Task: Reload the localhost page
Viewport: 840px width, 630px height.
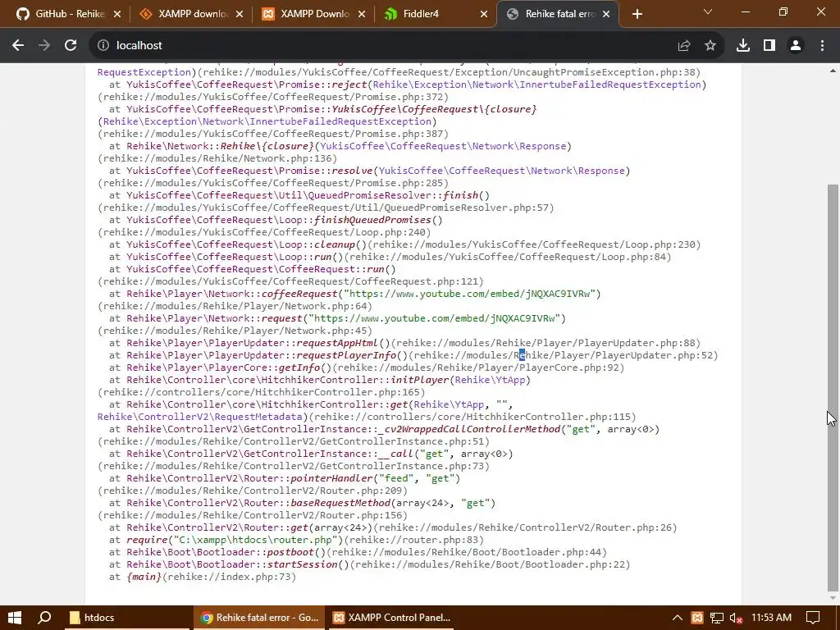Action: coord(71,46)
